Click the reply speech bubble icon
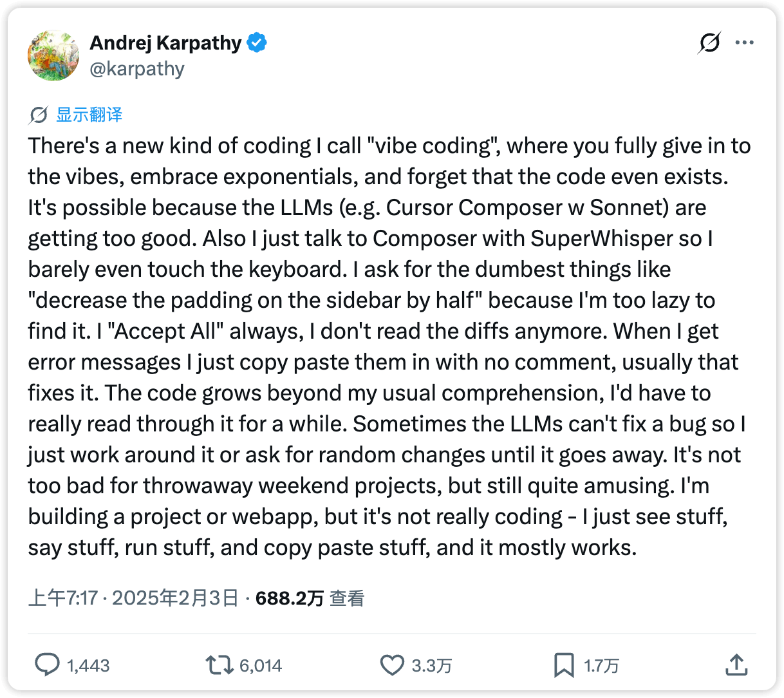This screenshot has height=698, width=784. pyautogui.click(x=47, y=665)
